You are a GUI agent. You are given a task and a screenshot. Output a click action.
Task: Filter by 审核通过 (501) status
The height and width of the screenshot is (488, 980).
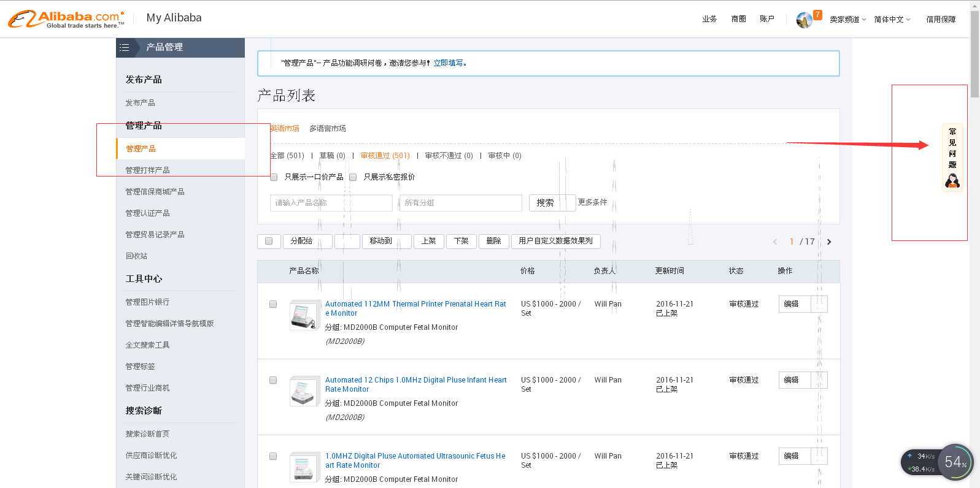(385, 156)
